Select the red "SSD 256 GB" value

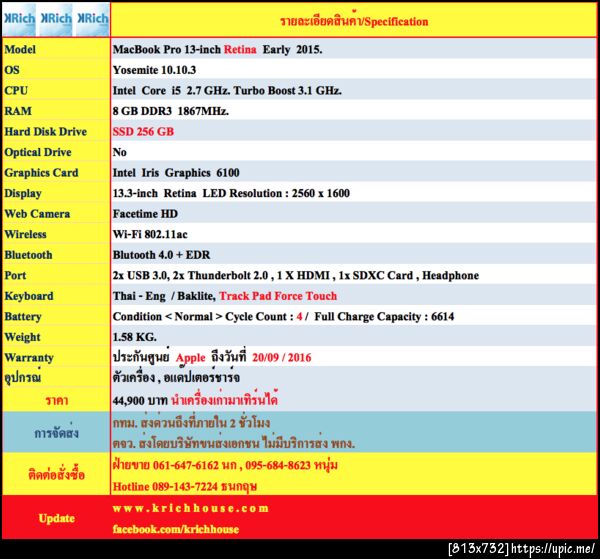[143, 132]
